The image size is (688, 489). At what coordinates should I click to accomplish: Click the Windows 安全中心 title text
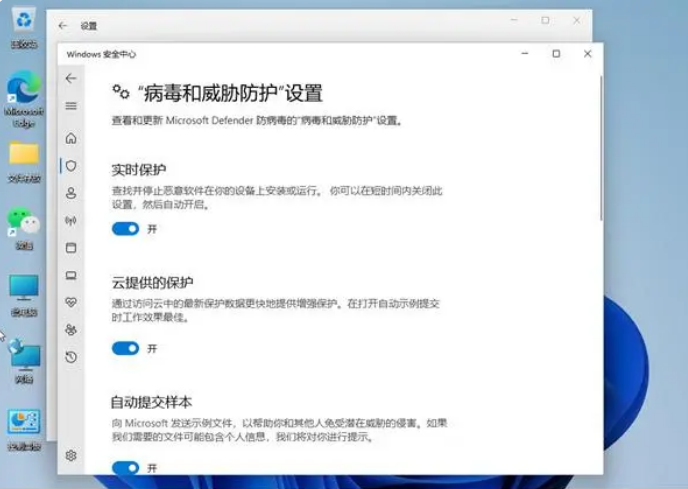click(101, 54)
